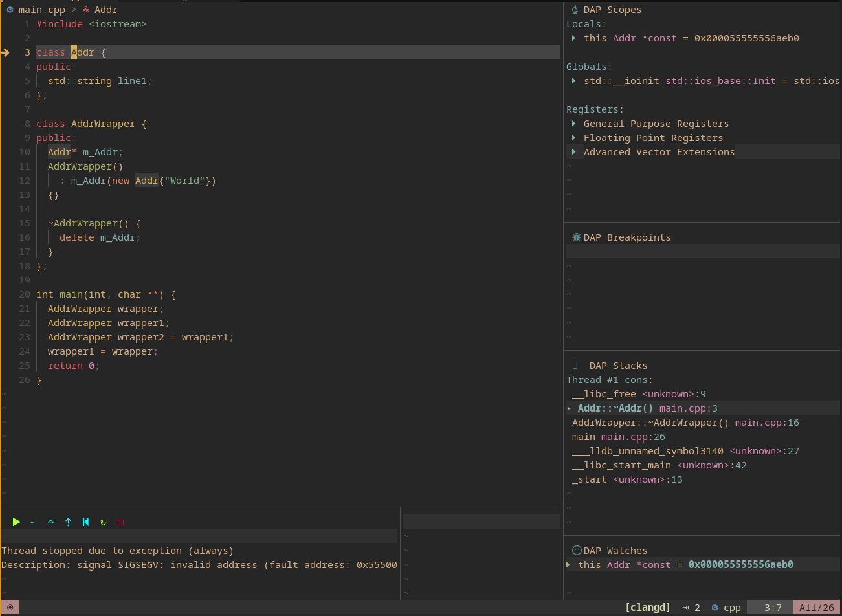This screenshot has height=616, width=842.
Task: Expand Floating Point Registers
Action: pos(573,138)
